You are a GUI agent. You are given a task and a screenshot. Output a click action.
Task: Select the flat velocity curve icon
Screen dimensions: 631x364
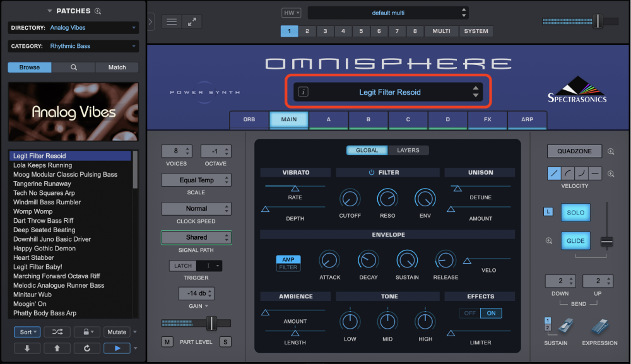pyautogui.click(x=595, y=173)
